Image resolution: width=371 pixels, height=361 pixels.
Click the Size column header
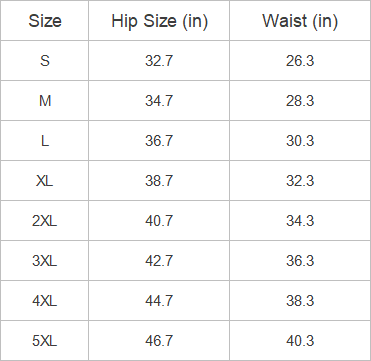pyautogui.click(x=45, y=21)
